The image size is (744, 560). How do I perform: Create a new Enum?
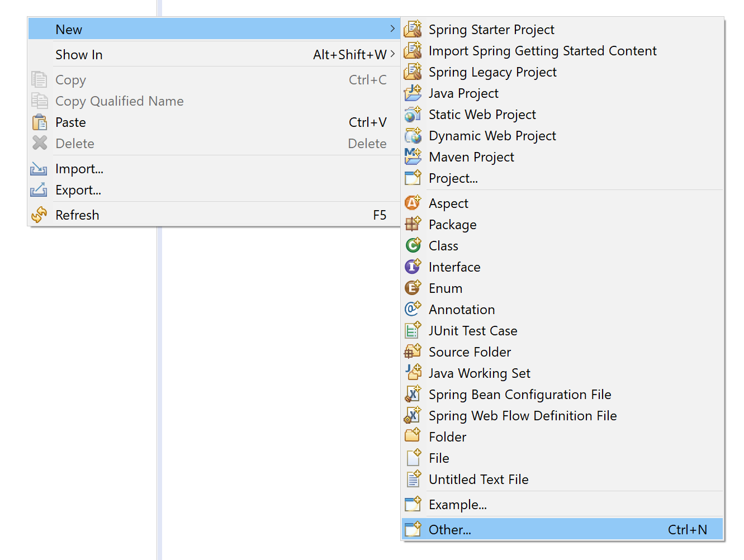[562, 288]
